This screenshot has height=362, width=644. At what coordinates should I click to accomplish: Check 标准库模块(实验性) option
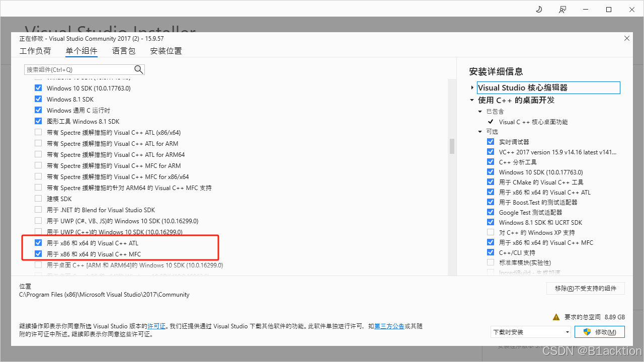(x=491, y=262)
